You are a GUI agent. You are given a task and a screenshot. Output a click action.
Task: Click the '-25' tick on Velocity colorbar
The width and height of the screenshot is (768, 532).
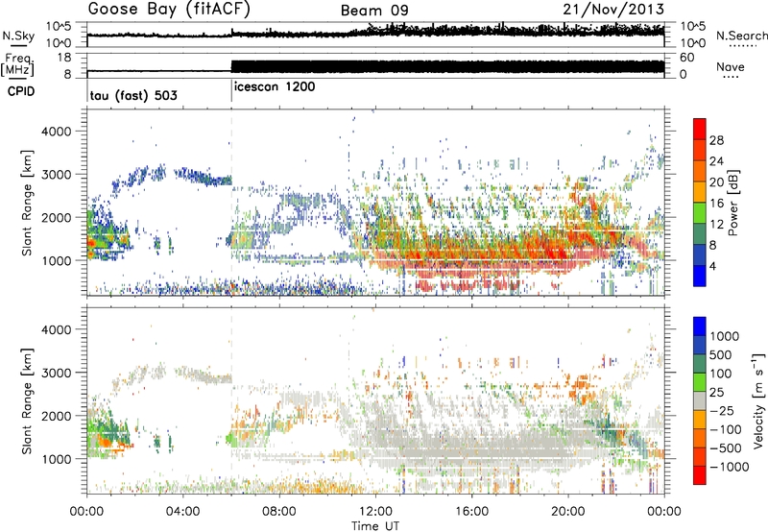point(722,410)
